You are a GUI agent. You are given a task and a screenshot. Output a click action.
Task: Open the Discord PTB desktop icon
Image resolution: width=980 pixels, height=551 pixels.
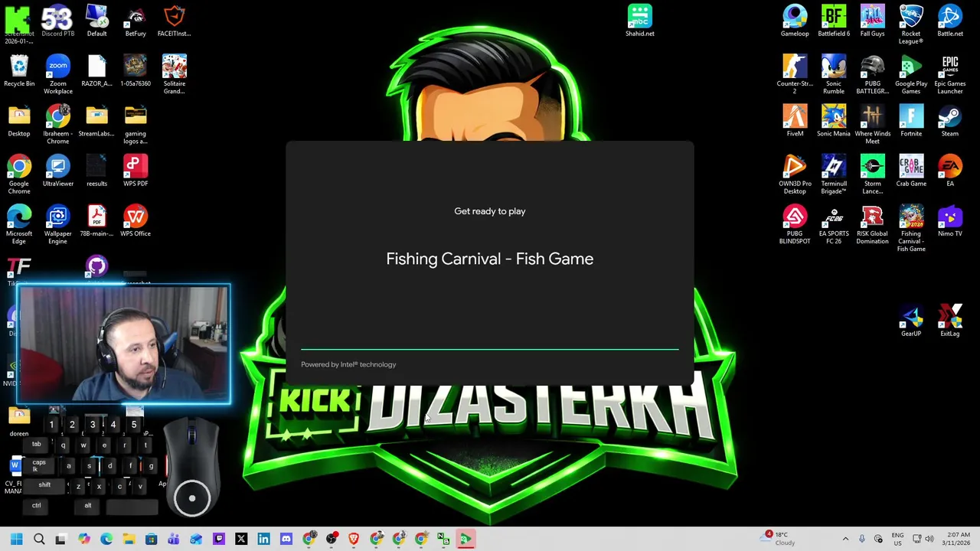pyautogui.click(x=57, y=21)
